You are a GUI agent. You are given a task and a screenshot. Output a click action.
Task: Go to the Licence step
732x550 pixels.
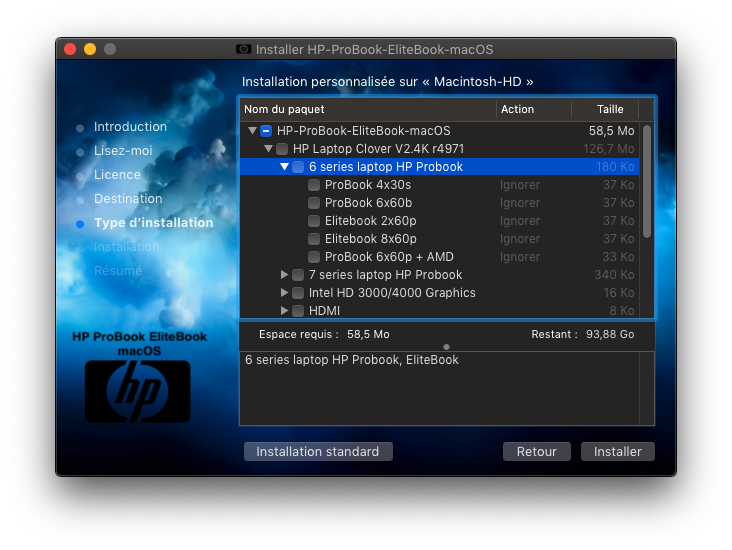pos(117,175)
